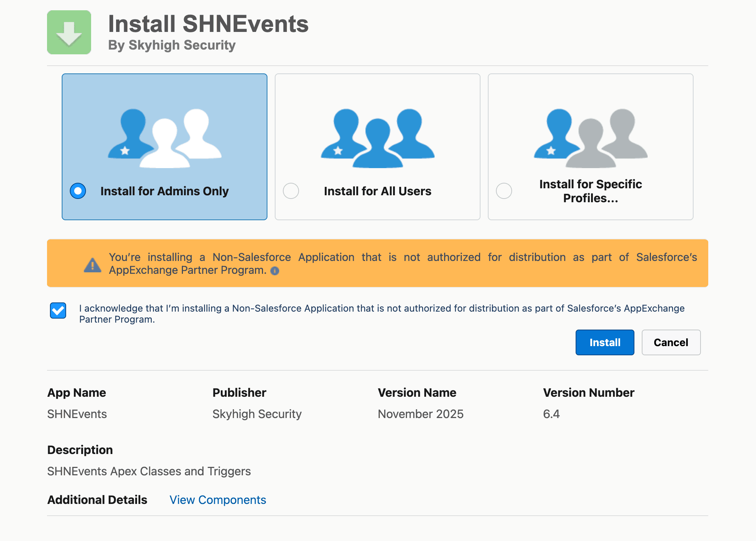The width and height of the screenshot is (756, 541).
Task: Click the Version Name heading
Action: [x=417, y=393]
